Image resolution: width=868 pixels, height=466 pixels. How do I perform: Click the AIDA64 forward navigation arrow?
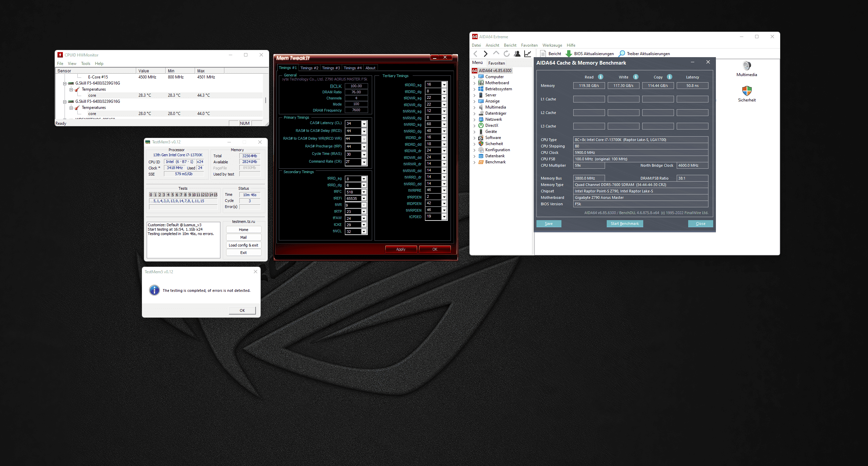pos(486,53)
